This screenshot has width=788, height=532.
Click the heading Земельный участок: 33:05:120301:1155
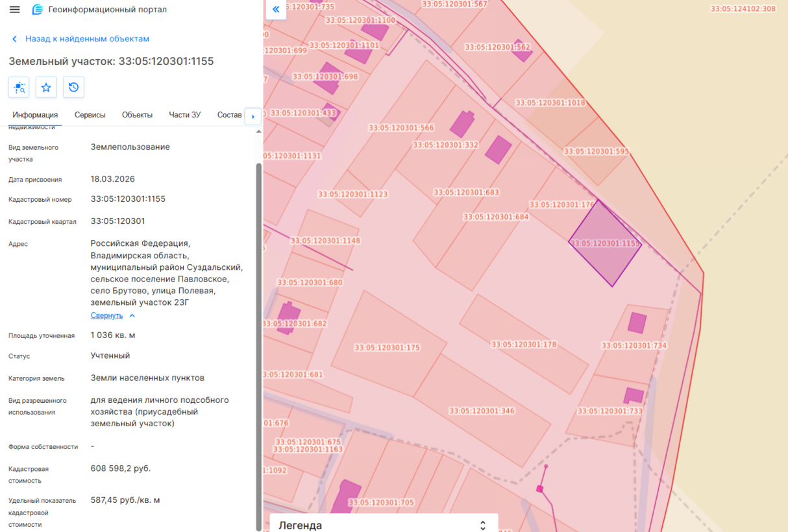click(111, 61)
